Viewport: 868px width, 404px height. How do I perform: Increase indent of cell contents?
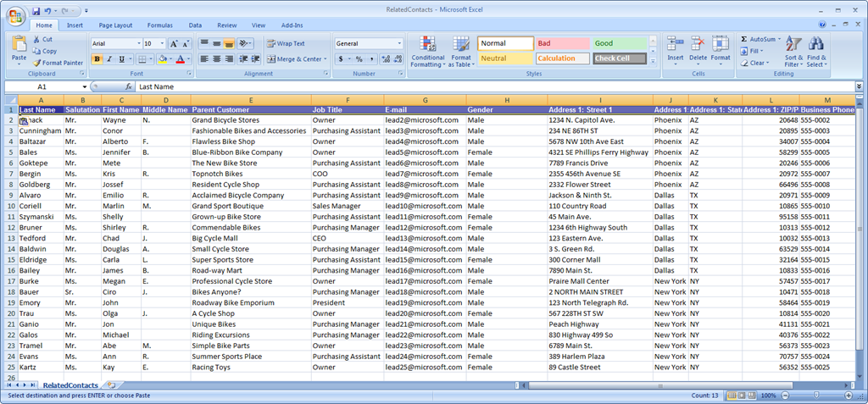(255, 58)
